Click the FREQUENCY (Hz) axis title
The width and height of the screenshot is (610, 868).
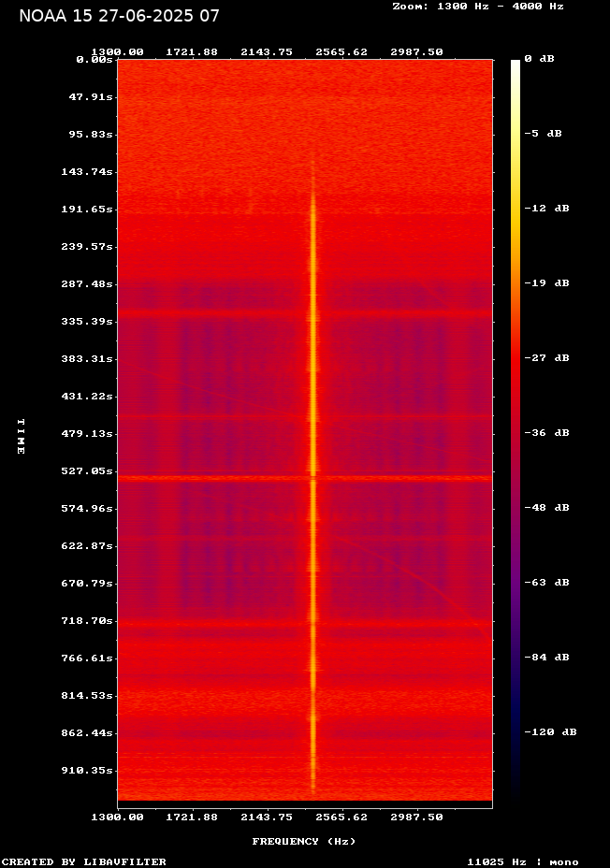click(x=304, y=842)
